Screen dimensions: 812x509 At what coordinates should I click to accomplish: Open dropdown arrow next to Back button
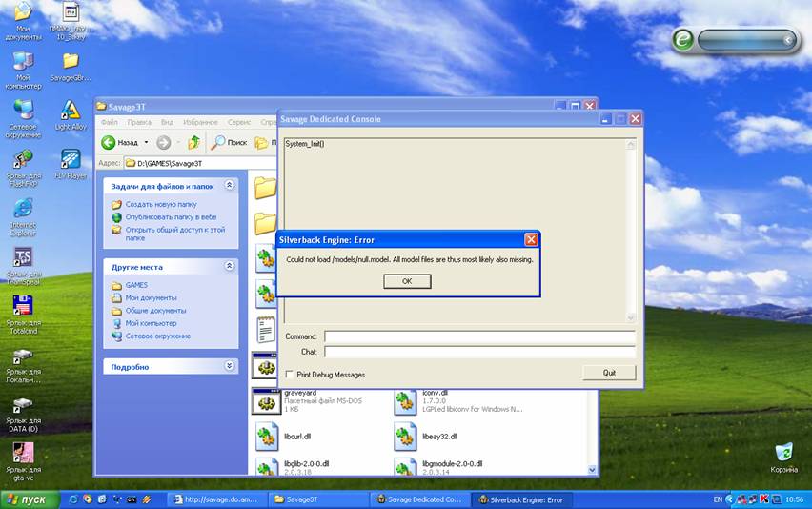pyautogui.click(x=146, y=142)
